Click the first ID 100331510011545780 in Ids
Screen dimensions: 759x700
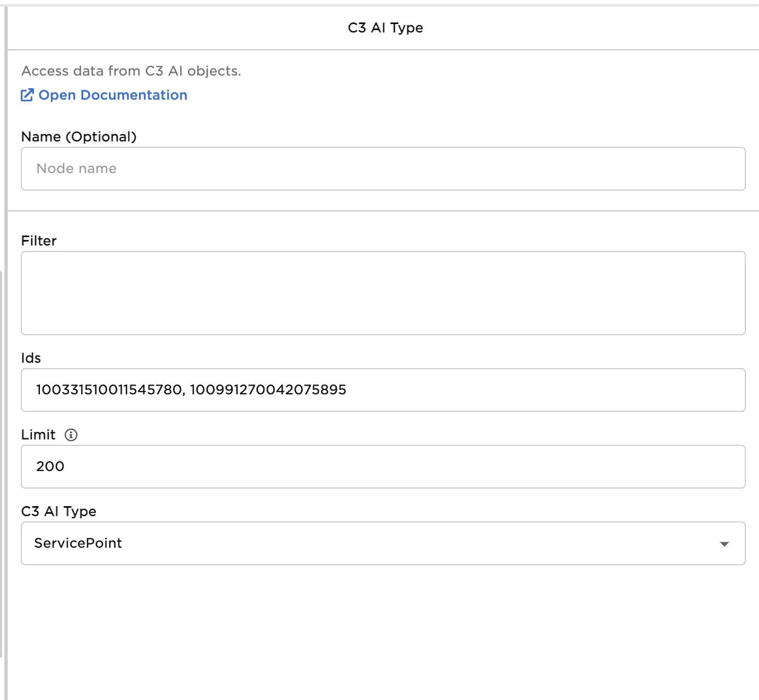(x=109, y=390)
